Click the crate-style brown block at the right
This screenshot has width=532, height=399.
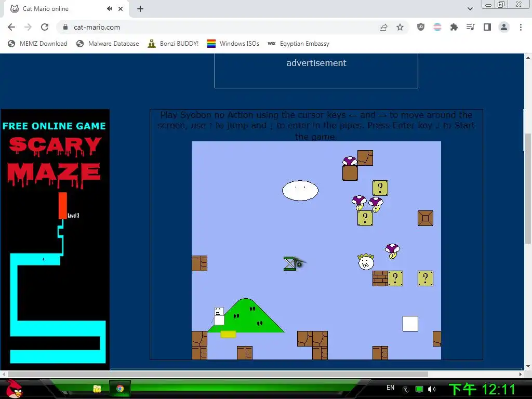[x=425, y=218]
